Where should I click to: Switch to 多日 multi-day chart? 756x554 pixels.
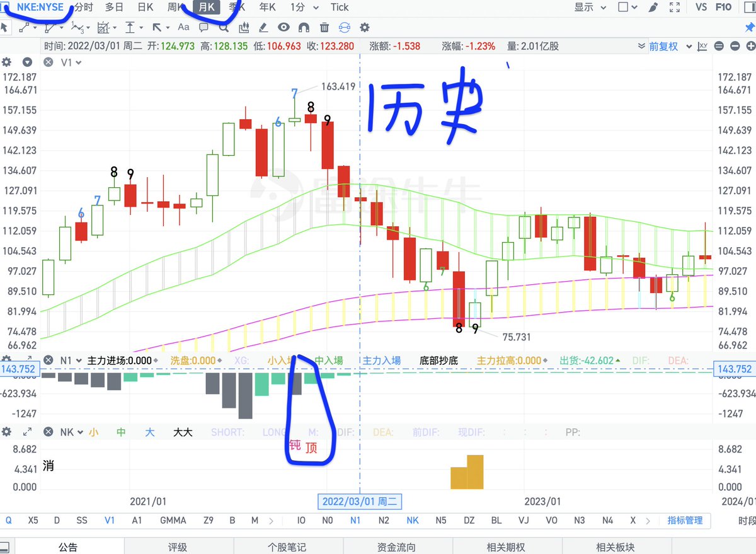click(114, 7)
